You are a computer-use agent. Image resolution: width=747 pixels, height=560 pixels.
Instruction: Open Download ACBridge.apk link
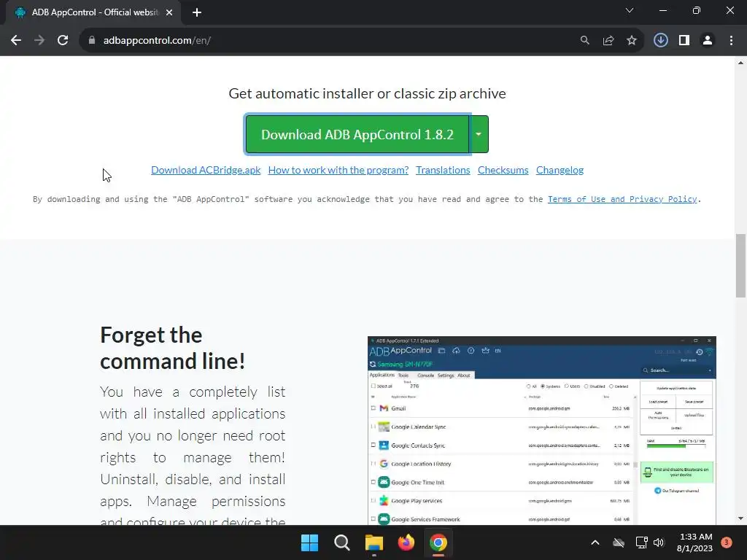pyautogui.click(x=206, y=170)
